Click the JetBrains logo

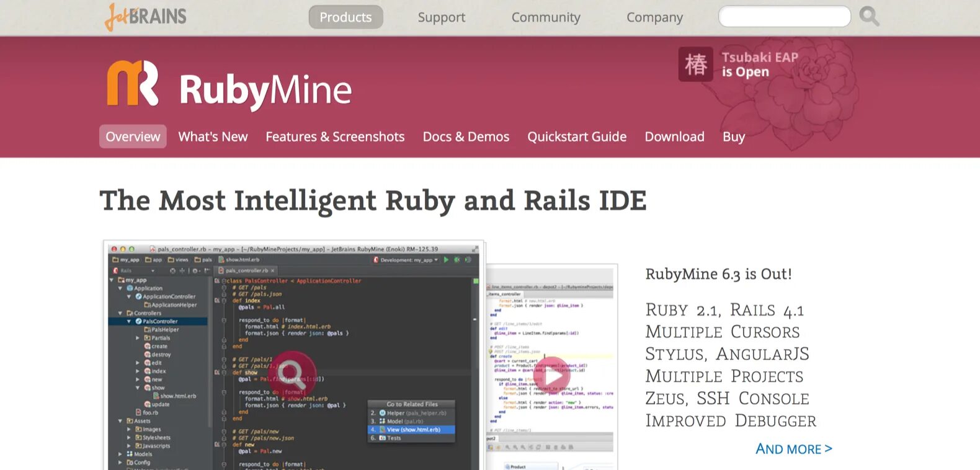coord(146,17)
